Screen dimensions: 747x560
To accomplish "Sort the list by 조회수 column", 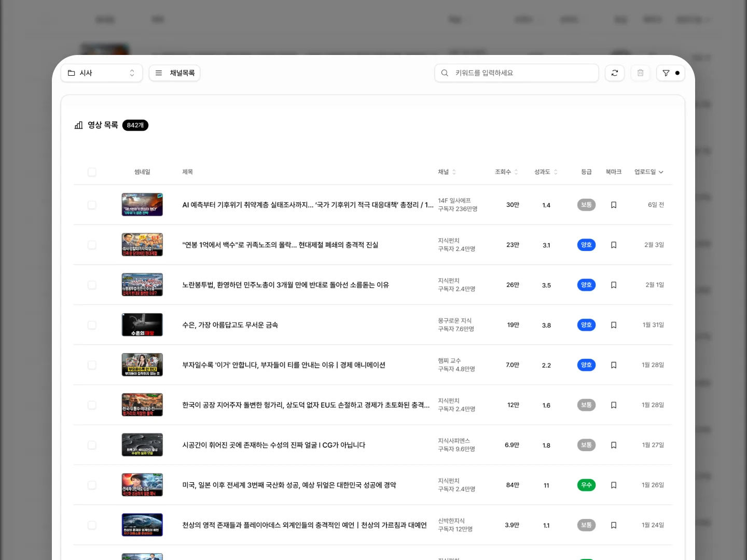I will pos(506,172).
